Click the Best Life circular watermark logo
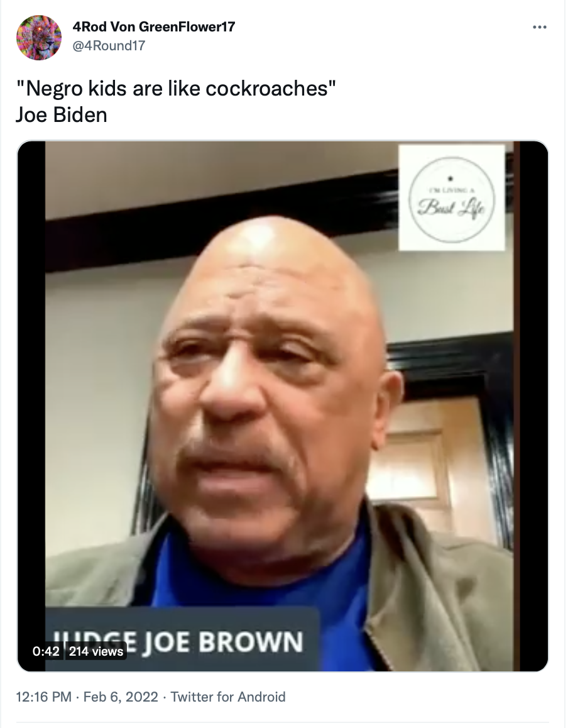The height and width of the screenshot is (728, 568). 452,198
